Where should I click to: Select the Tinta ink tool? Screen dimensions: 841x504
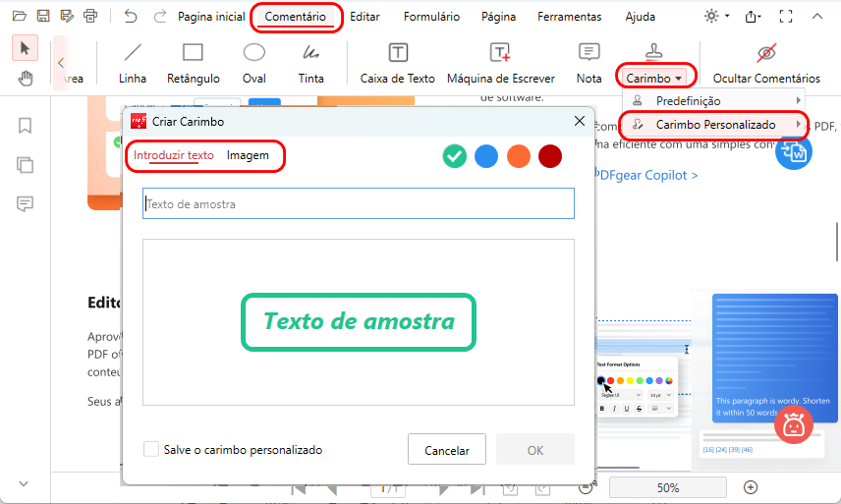tap(310, 64)
